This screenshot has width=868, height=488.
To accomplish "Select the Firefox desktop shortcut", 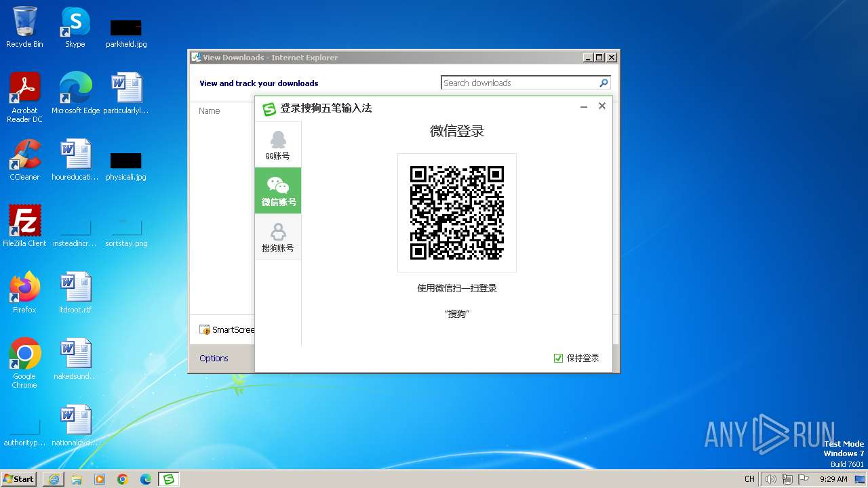I will tap(24, 293).
